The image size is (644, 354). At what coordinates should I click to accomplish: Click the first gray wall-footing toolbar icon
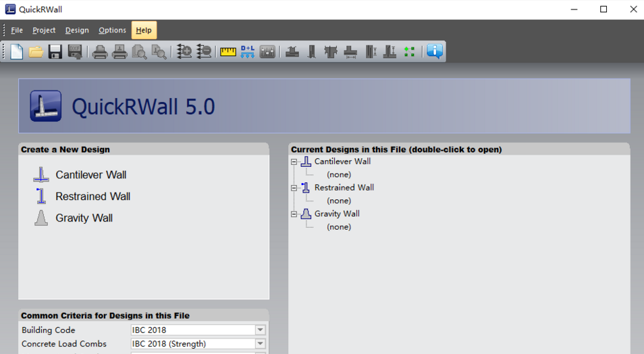click(x=292, y=52)
